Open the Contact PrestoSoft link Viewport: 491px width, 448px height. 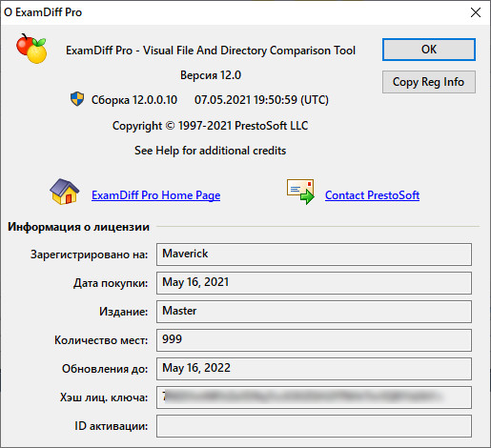pos(372,195)
